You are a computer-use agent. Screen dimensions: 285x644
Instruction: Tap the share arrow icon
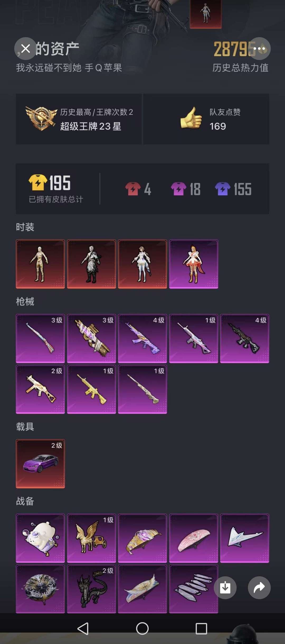coord(259,587)
